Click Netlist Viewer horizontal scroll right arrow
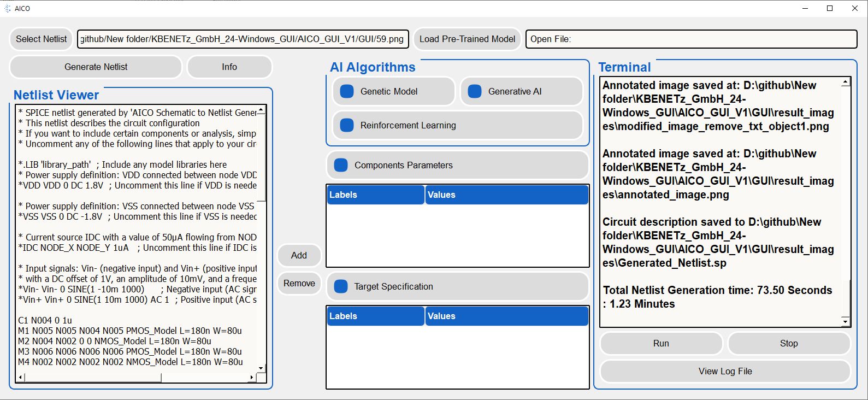Screen dimensions: 868x400 pos(251,377)
